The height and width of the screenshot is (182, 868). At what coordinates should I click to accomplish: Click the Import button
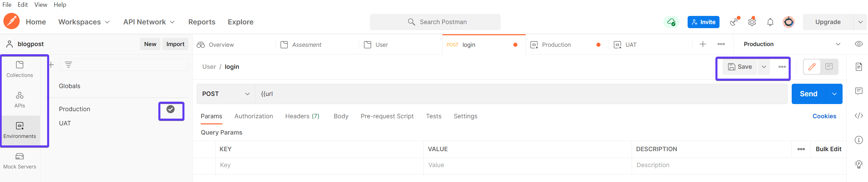[175, 44]
